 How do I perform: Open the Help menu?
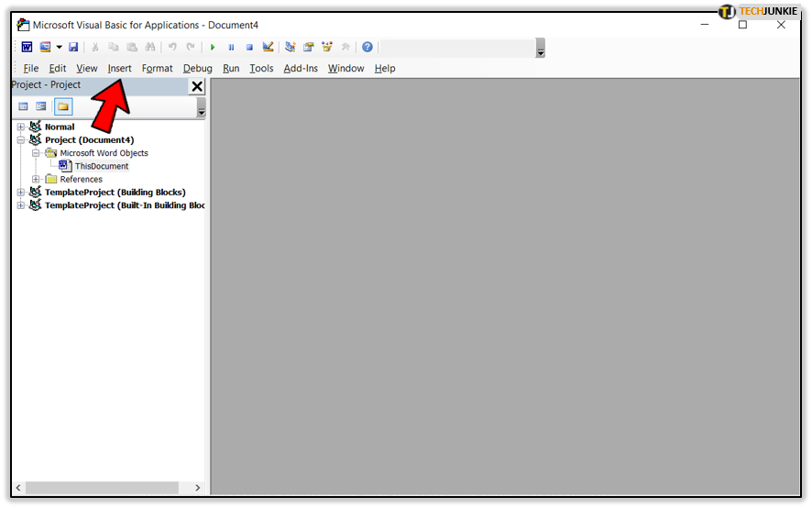pos(385,69)
